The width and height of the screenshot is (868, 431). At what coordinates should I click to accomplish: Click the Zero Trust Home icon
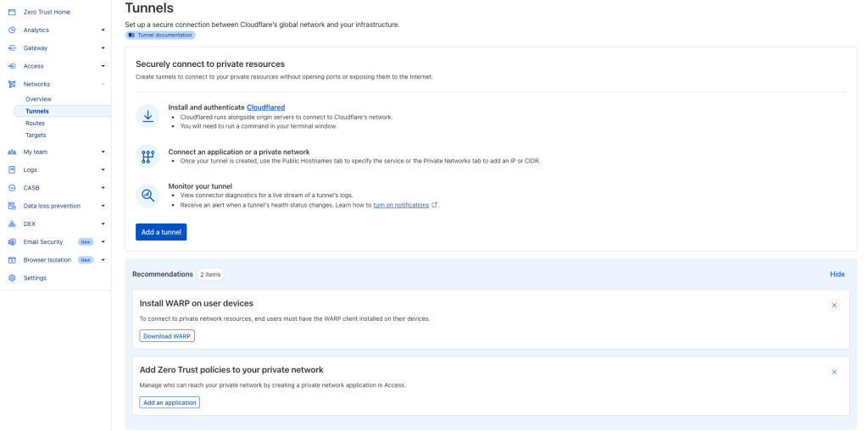click(x=12, y=12)
